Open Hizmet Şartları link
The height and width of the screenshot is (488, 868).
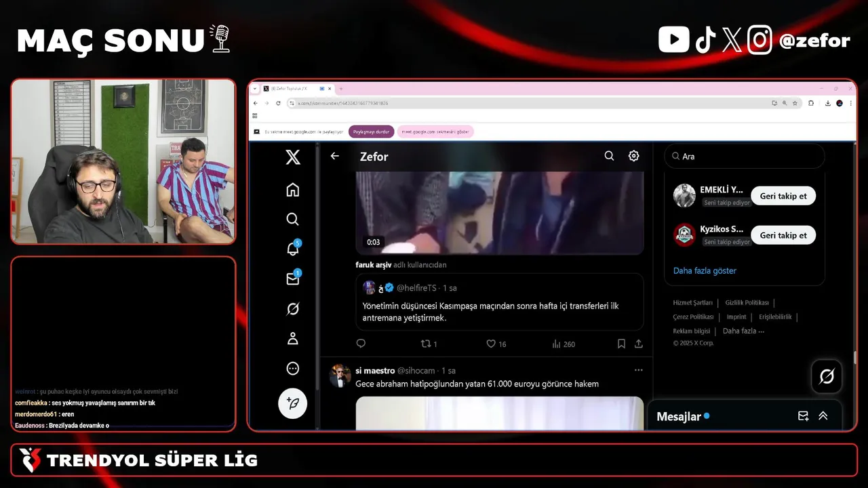(692, 303)
